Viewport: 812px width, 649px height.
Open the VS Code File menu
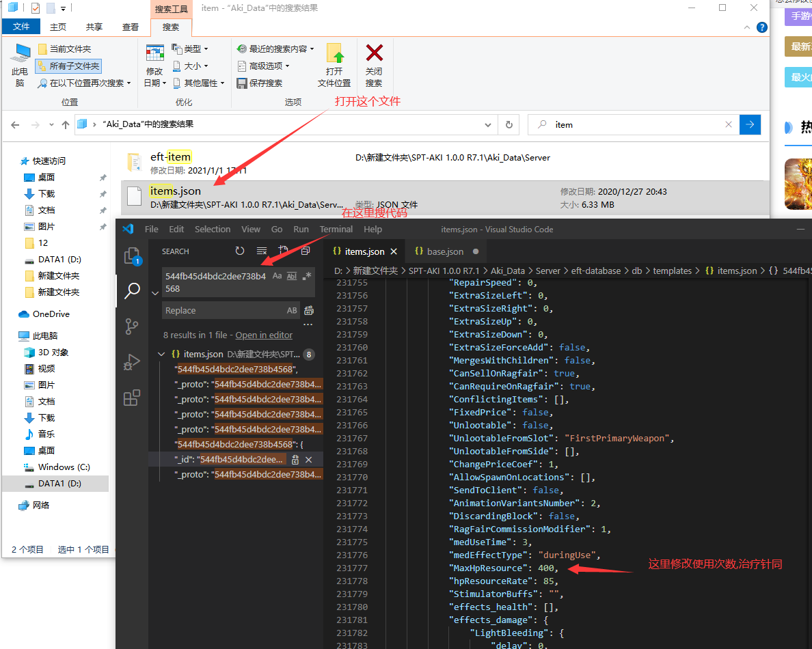[152, 230]
